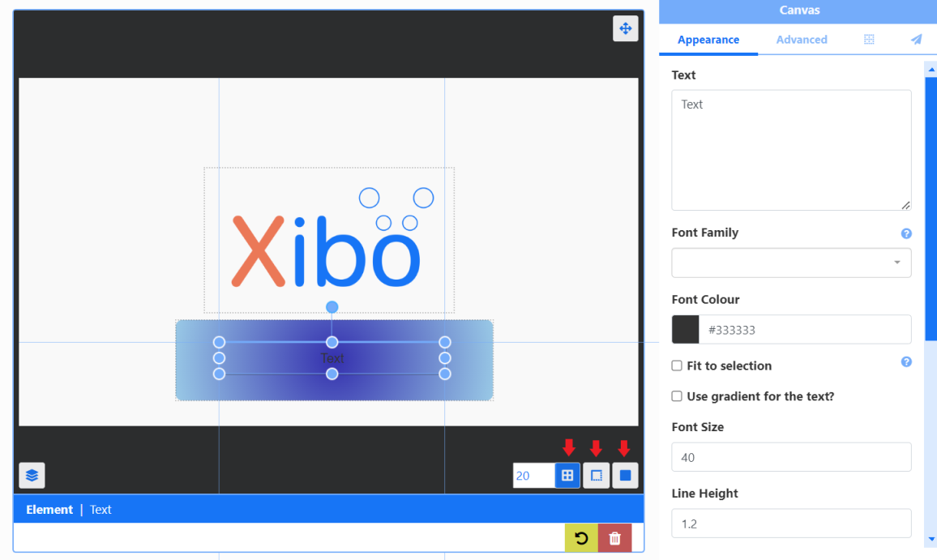Delete element with red trash icon
937x560 pixels.
point(614,538)
